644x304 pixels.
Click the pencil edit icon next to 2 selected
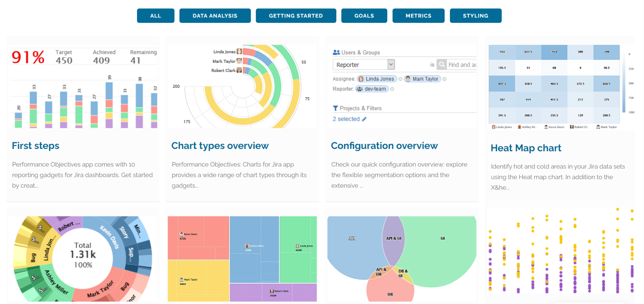(364, 119)
